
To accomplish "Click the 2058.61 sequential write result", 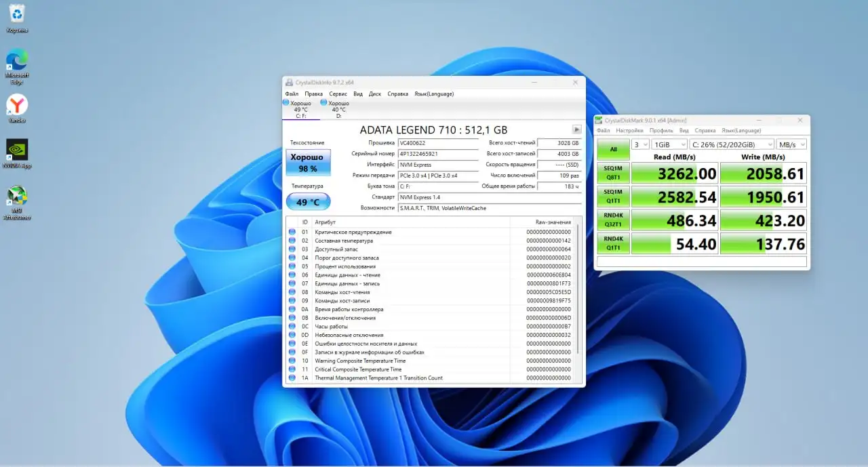I will click(764, 174).
